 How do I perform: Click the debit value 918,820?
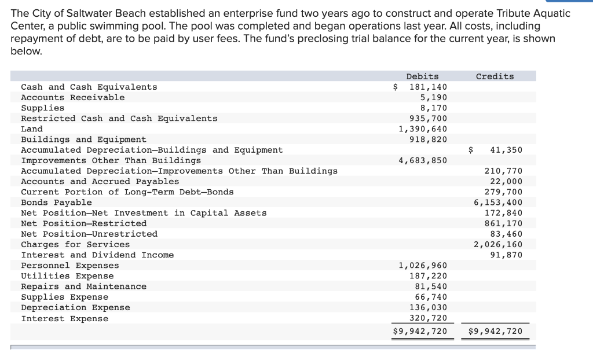click(428, 139)
